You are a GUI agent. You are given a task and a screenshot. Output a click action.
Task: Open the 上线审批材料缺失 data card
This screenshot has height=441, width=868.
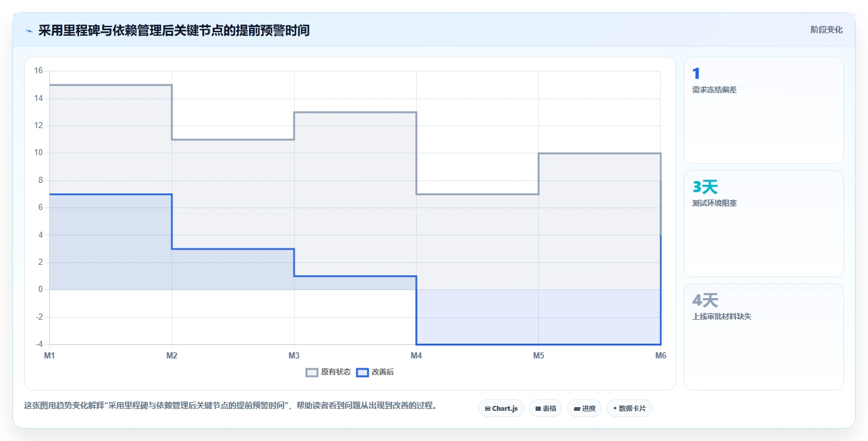763,337
